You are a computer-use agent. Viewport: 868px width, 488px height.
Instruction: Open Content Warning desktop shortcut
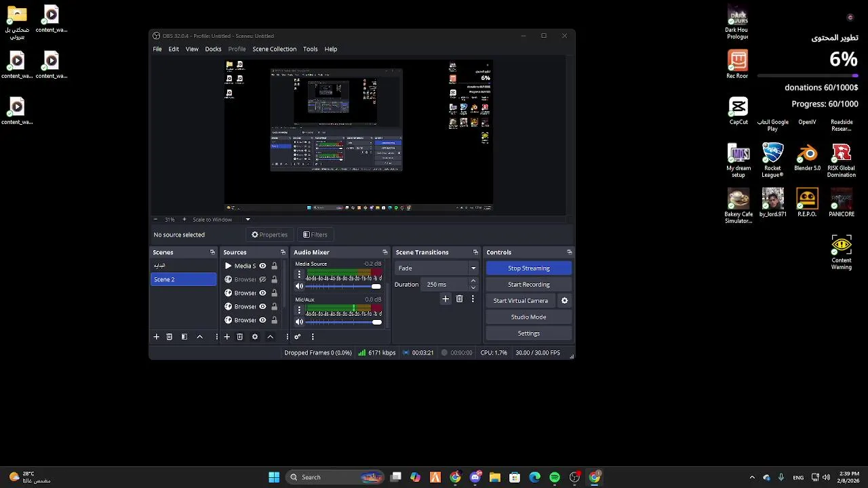[x=842, y=252]
